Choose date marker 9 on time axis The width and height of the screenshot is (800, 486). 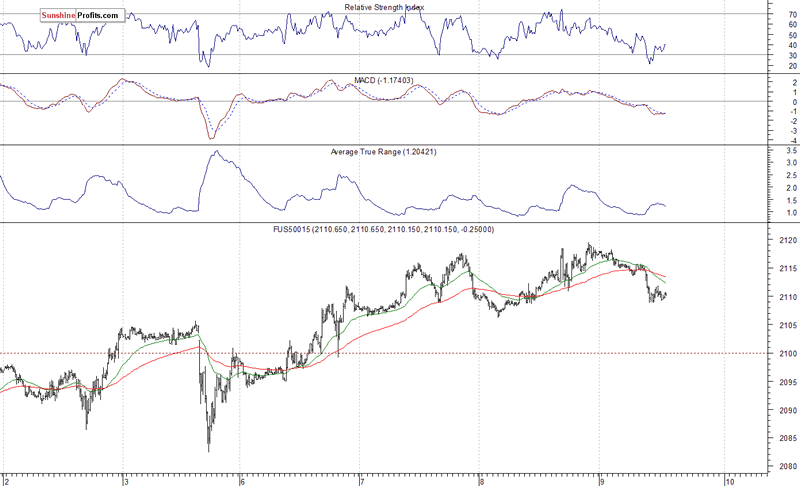coord(600,479)
